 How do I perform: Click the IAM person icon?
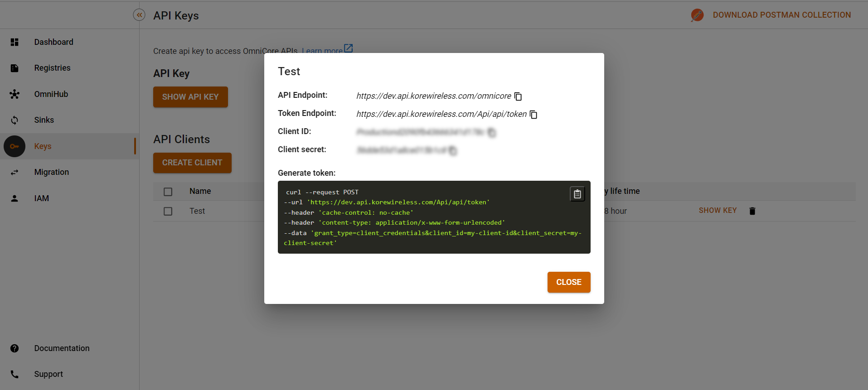15,198
